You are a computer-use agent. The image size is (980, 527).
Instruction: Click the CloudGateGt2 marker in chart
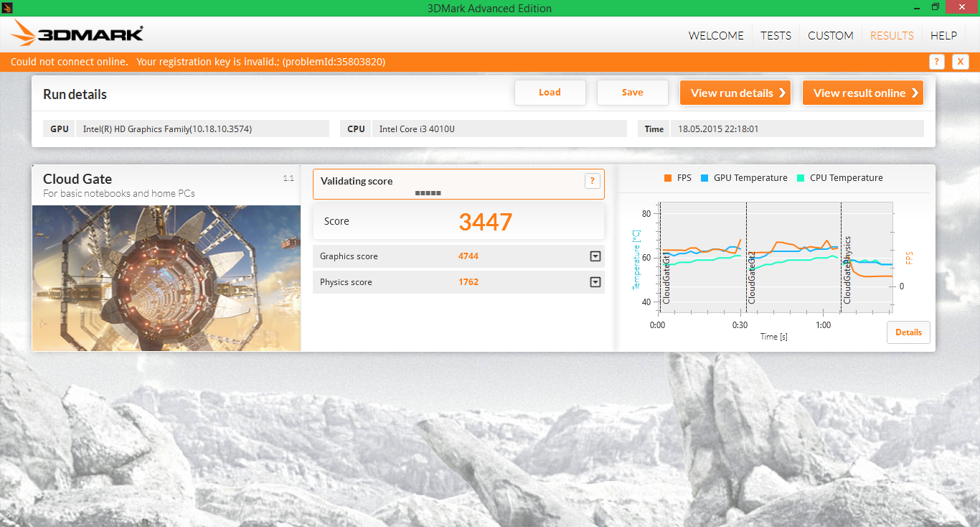(752, 277)
